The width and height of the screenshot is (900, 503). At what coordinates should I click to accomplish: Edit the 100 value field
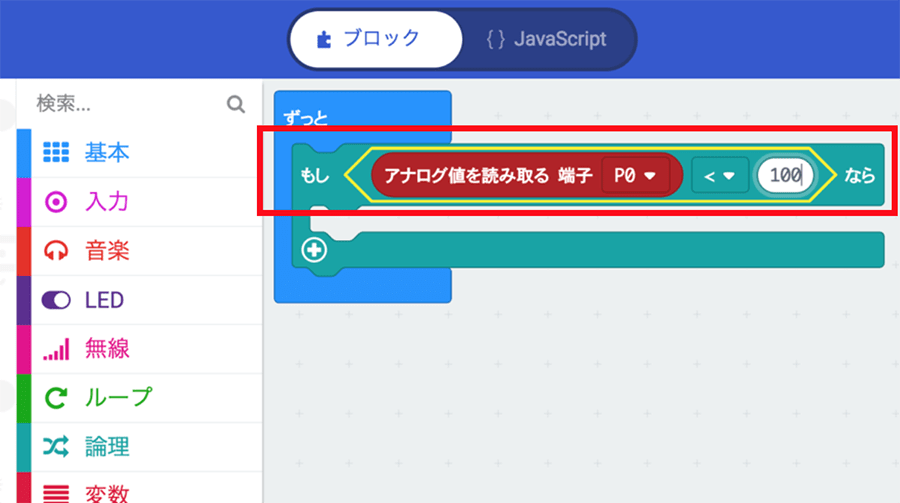[786, 176]
